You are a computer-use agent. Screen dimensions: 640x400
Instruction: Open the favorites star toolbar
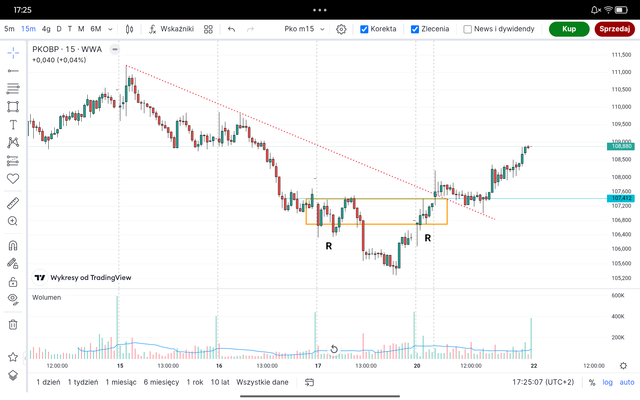pos(13,357)
